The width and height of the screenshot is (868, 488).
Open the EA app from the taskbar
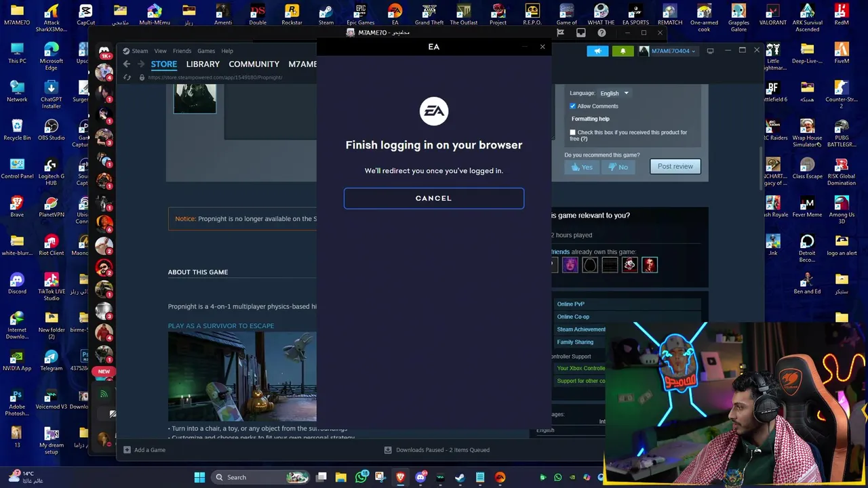[500, 477]
